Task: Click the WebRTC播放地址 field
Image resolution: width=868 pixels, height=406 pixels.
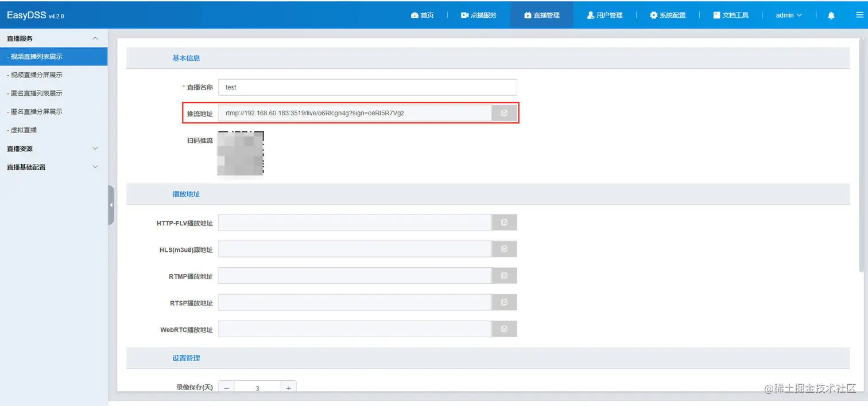Action: coord(355,329)
